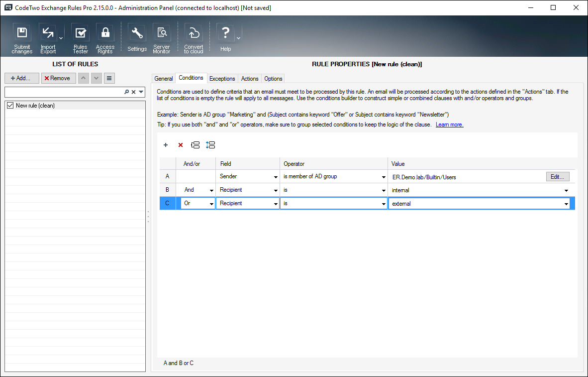Click the Value column header
The width and height of the screenshot is (588, 377).
pos(482,164)
